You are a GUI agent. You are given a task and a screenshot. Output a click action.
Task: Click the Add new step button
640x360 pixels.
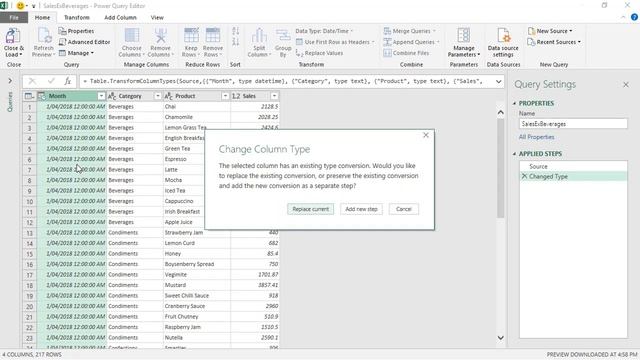click(x=361, y=209)
